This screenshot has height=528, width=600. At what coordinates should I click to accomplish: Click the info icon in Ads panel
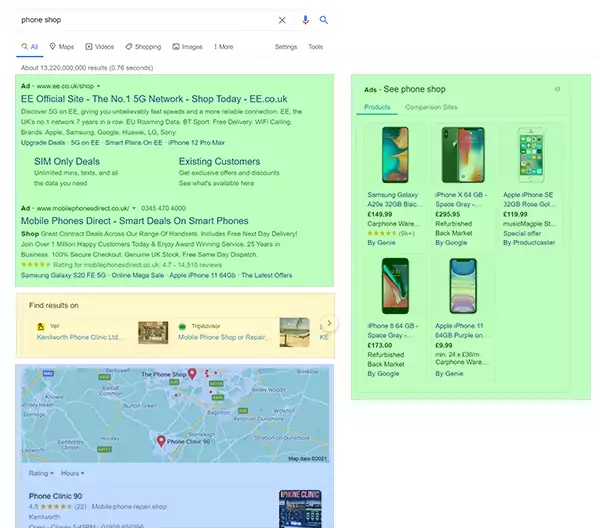[558, 89]
